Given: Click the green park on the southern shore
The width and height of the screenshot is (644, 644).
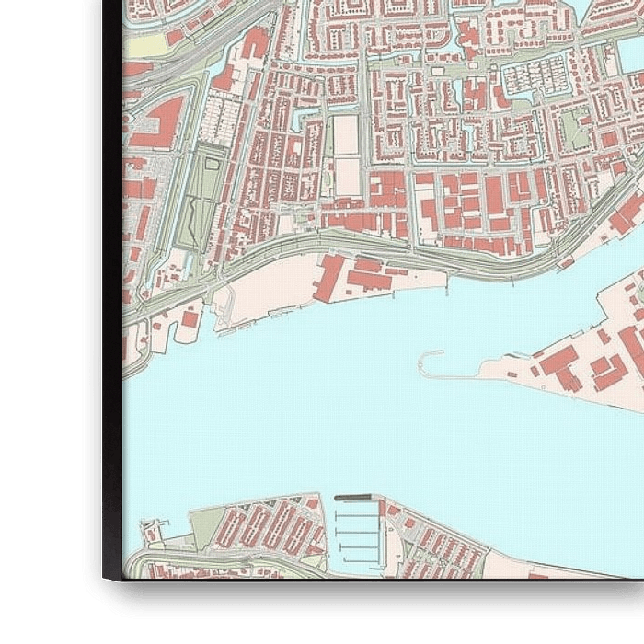Looking at the screenshot, I should tap(206, 526).
